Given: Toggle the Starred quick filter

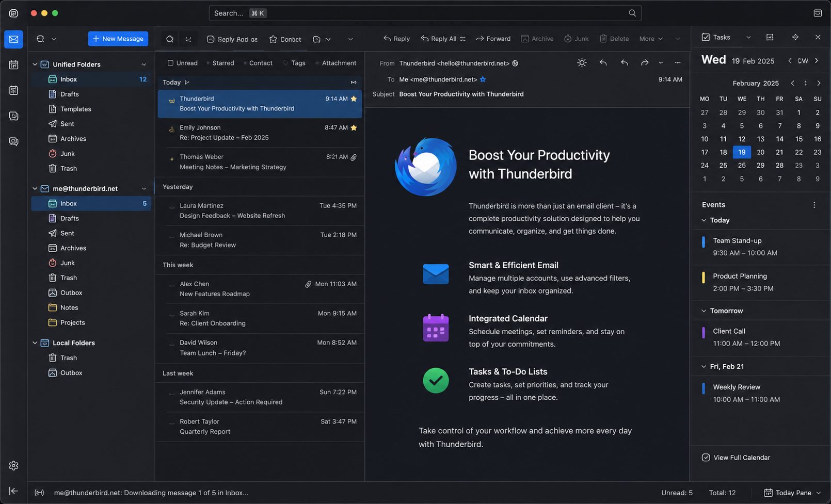Looking at the screenshot, I should point(220,63).
